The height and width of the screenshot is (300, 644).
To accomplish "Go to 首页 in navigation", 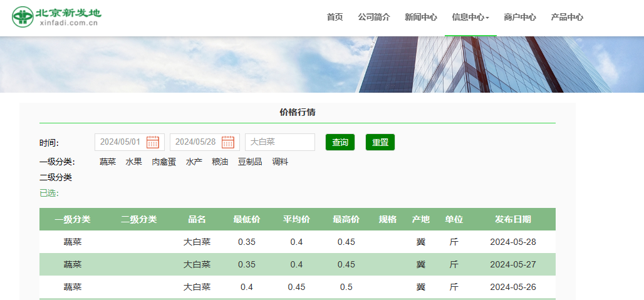I will tap(335, 18).
